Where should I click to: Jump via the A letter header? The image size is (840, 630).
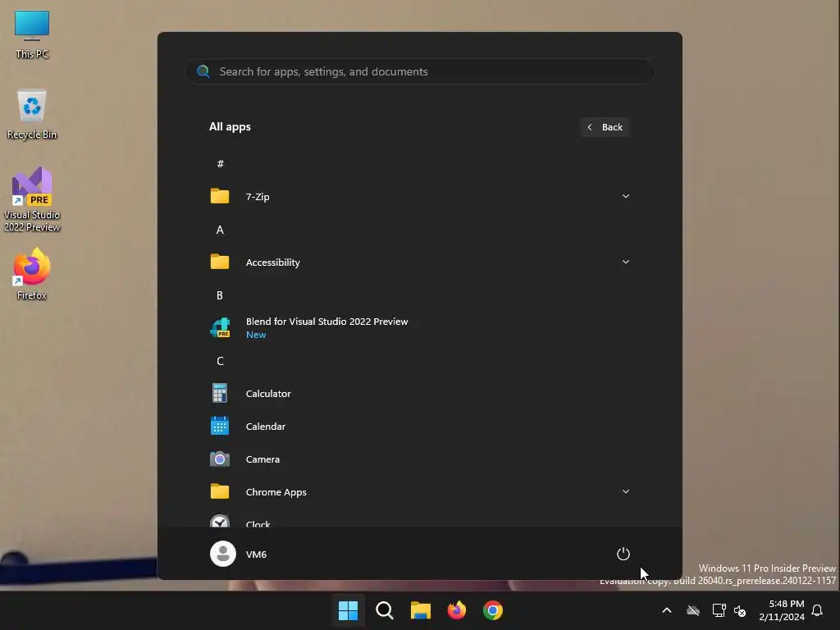tap(220, 230)
